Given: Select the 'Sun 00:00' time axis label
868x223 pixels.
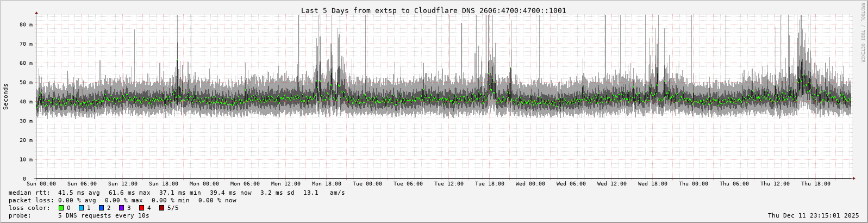Looking at the screenshot, I should point(41,184).
